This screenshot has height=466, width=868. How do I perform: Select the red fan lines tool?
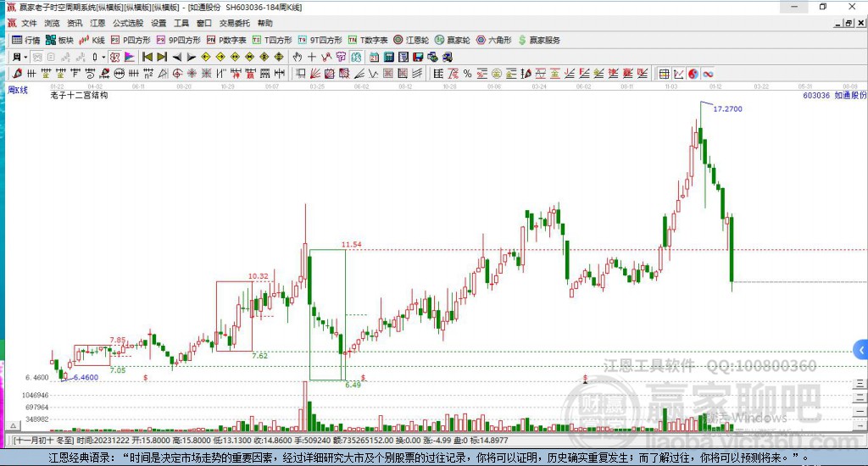point(315,74)
